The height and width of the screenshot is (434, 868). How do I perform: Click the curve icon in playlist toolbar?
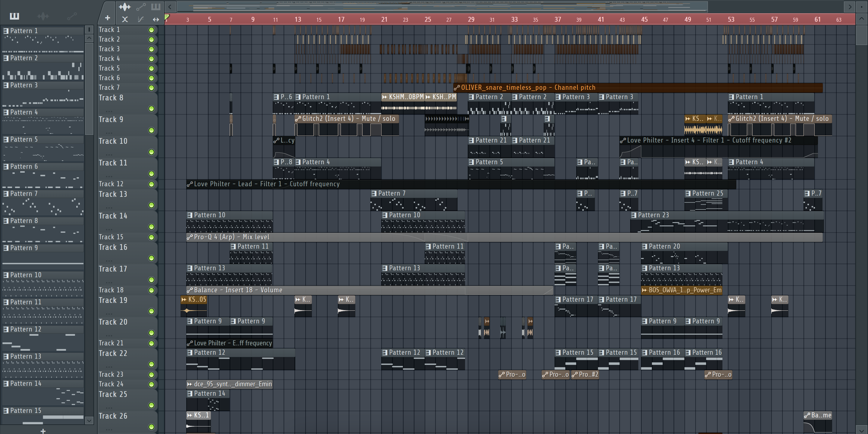(x=141, y=19)
